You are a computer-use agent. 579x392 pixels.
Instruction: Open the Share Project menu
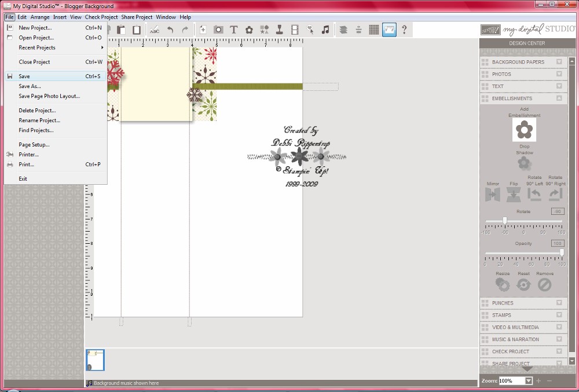[137, 17]
